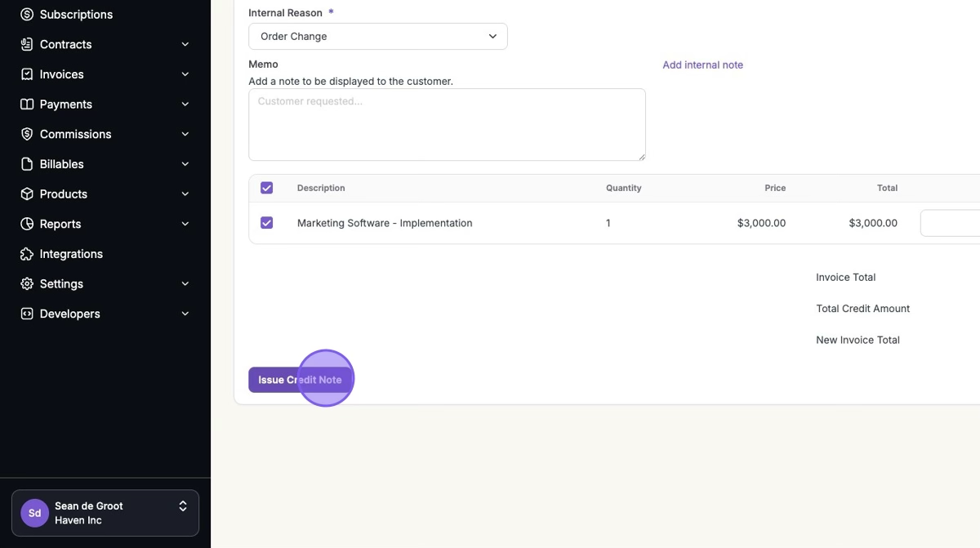Click the Subscriptions dollar icon
Image resolution: width=980 pixels, height=548 pixels.
click(x=27, y=15)
